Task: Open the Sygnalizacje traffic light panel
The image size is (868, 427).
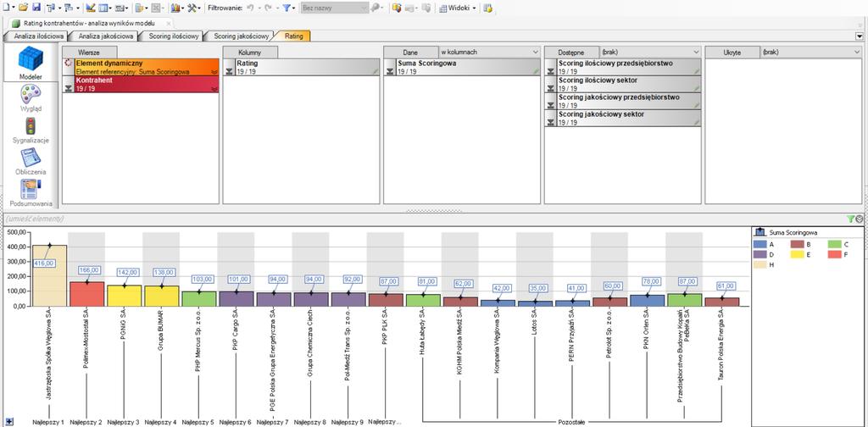Action: click(x=31, y=130)
